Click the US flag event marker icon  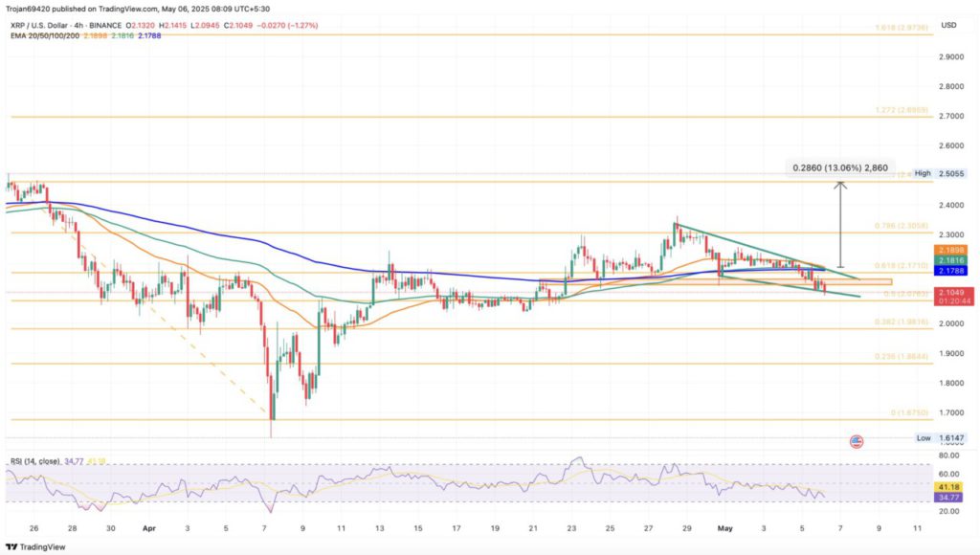click(x=857, y=441)
